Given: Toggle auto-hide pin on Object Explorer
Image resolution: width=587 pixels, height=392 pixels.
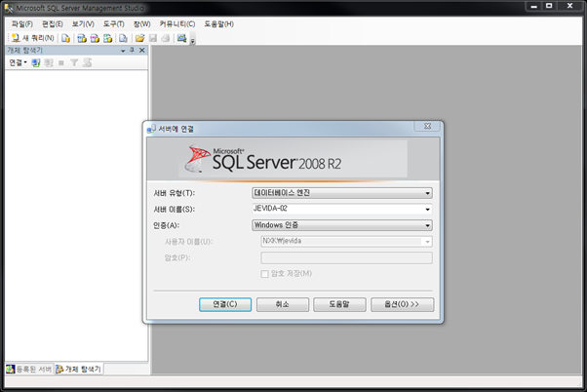Looking at the screenshot, I should [133, 50].
